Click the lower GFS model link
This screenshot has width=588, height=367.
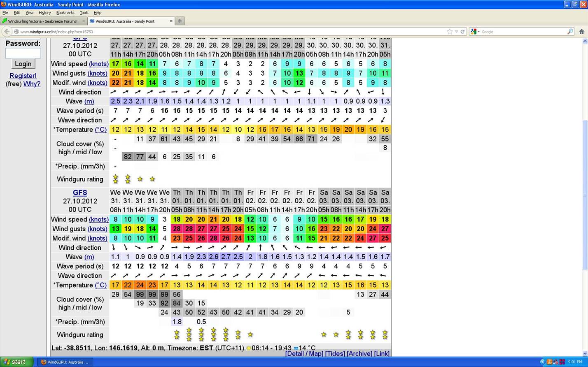click(x=80, y=193)
